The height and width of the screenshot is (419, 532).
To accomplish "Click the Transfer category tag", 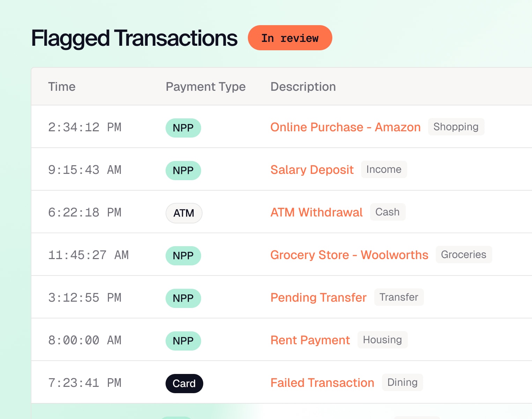I will tap(399, 297).
